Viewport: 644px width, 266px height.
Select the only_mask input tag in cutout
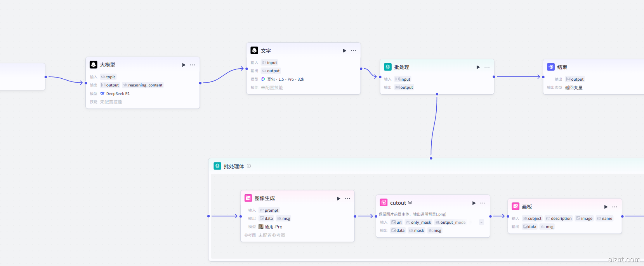click(x=418, y=222)
